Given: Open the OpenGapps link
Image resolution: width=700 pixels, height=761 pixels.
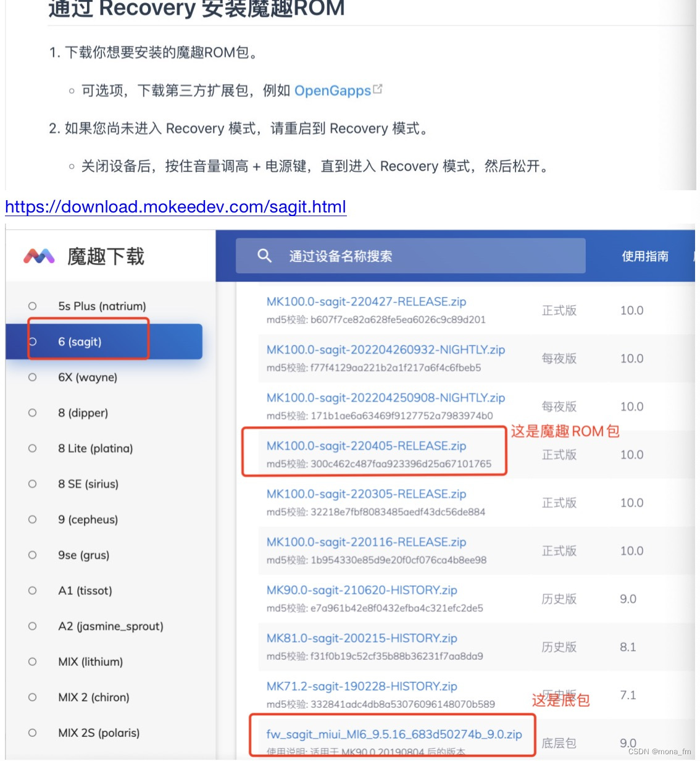Looking at the screenshot, I should 333,90.
